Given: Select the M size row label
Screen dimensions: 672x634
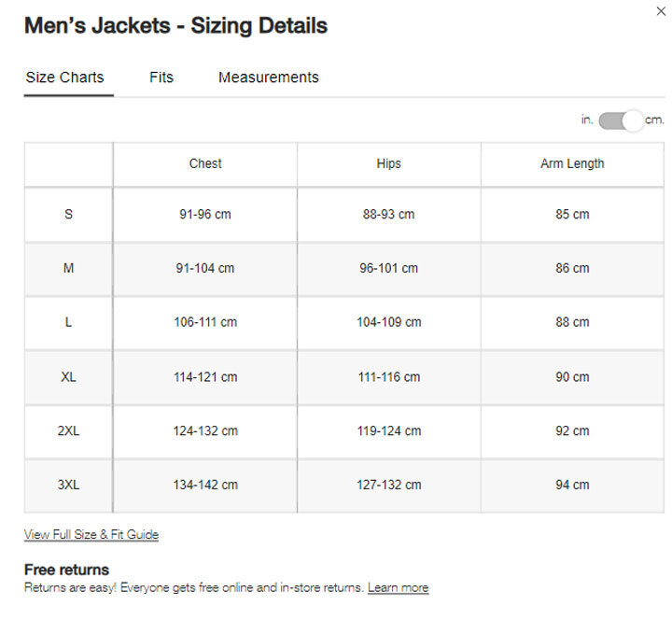Looking at the screenshot, I should click(68, 269).
